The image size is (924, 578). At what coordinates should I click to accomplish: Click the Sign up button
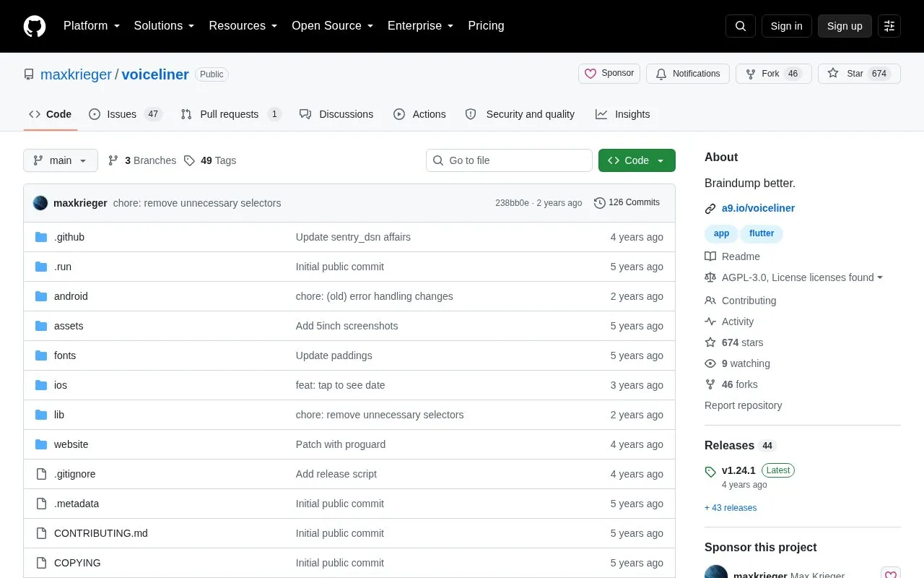845,26
